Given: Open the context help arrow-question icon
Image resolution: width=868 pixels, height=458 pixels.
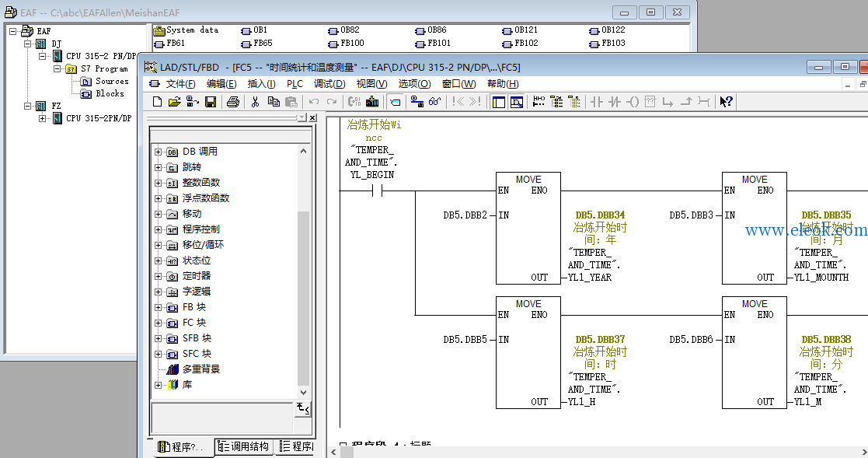Looking at the screenshot, I should tap(726, 102).
